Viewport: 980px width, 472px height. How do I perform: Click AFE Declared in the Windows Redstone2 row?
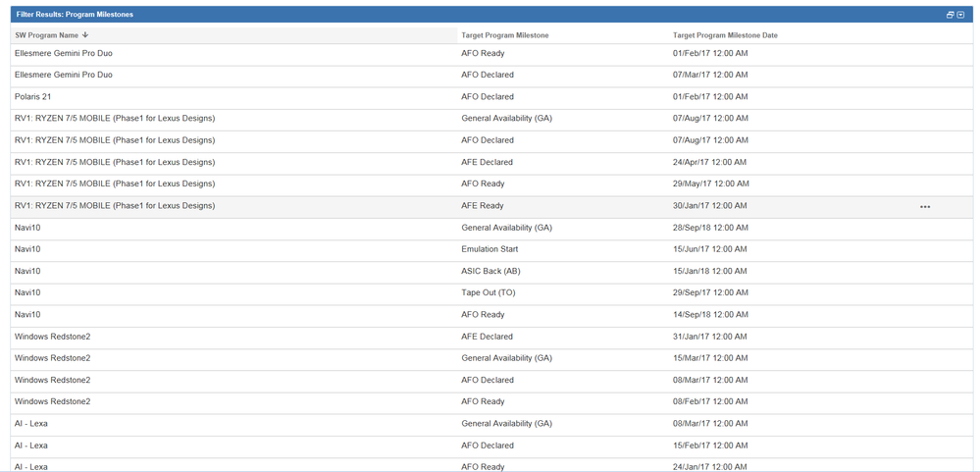click(x=487, y=337)
